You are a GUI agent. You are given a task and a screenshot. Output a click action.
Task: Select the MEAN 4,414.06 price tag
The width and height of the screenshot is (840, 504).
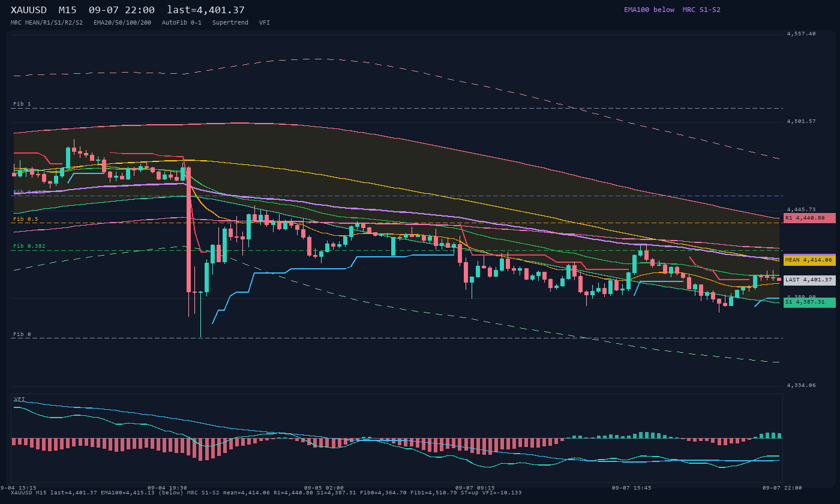[x=809, y=260]
